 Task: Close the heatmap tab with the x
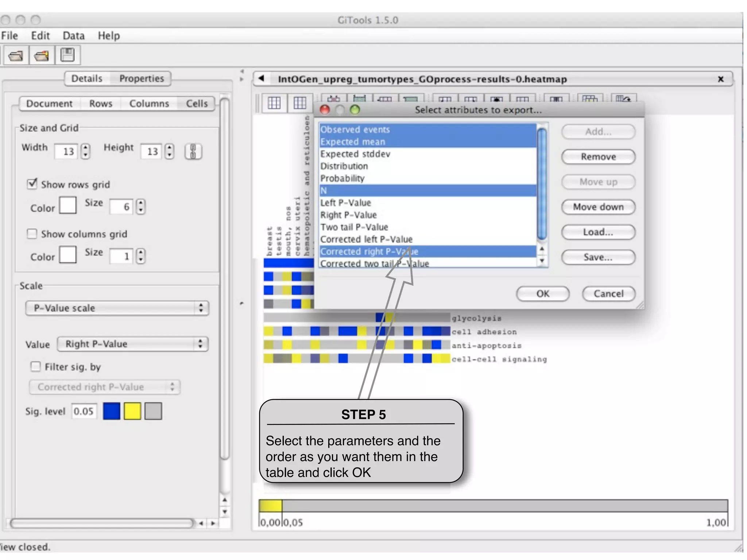coord(720,79)
